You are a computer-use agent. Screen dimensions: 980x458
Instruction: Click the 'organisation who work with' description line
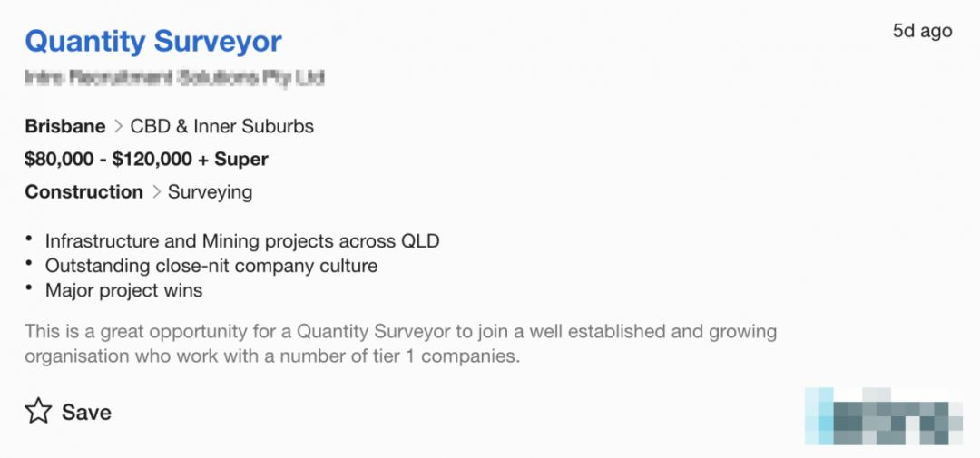[x=272, y=356]
